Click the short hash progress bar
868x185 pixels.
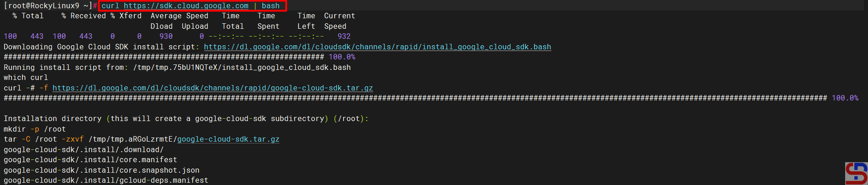point(164,57)
